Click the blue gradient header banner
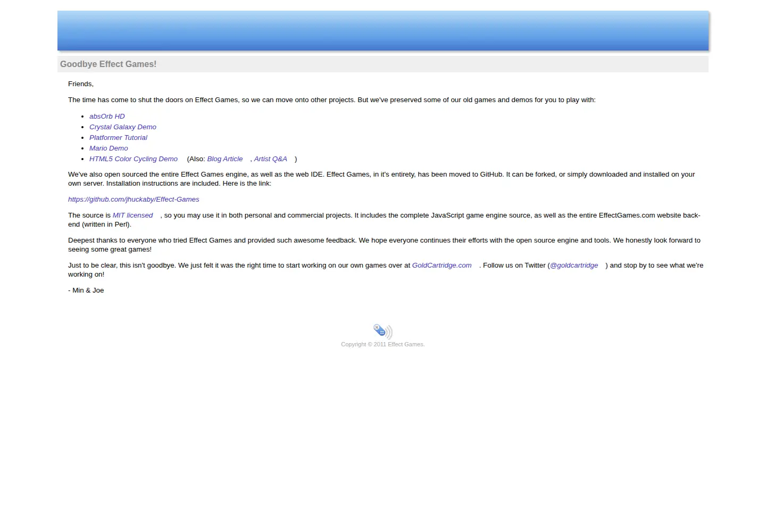 click(383, 31)
